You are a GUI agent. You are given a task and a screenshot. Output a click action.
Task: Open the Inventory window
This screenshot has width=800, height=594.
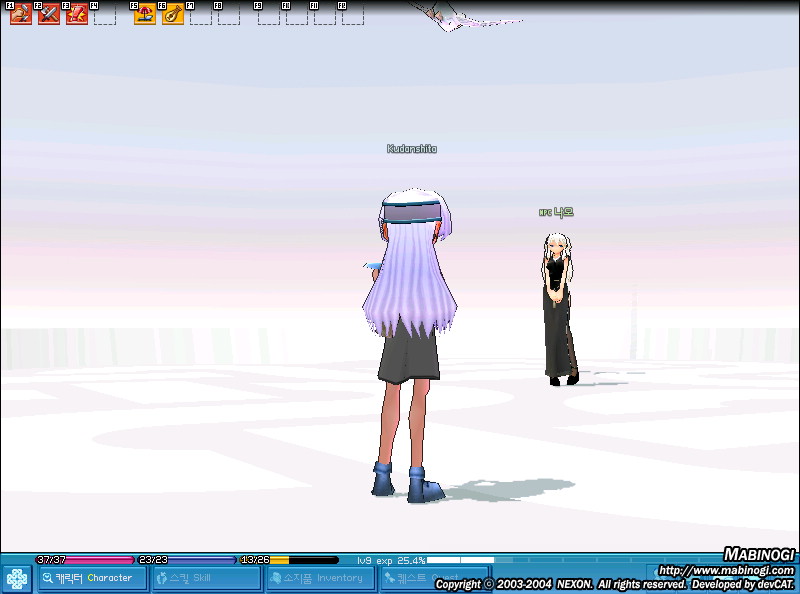click(321, 578)
